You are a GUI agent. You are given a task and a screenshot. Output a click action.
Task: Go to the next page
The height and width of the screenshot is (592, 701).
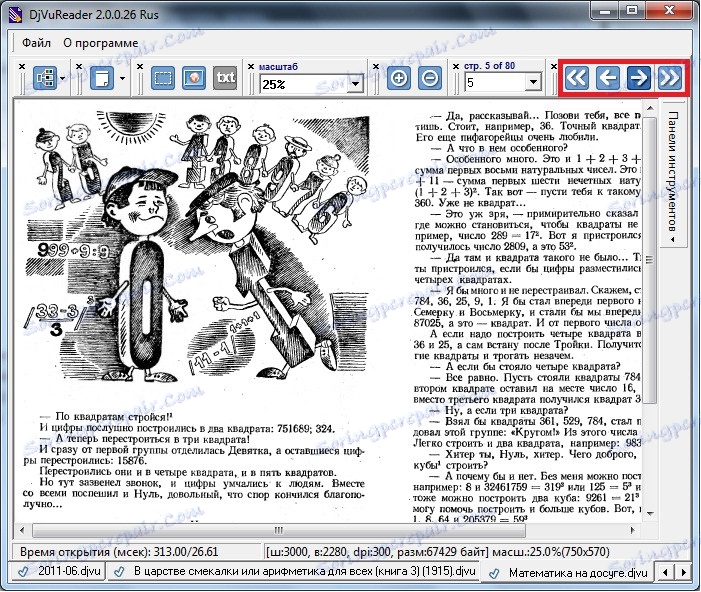coord(638,78)
